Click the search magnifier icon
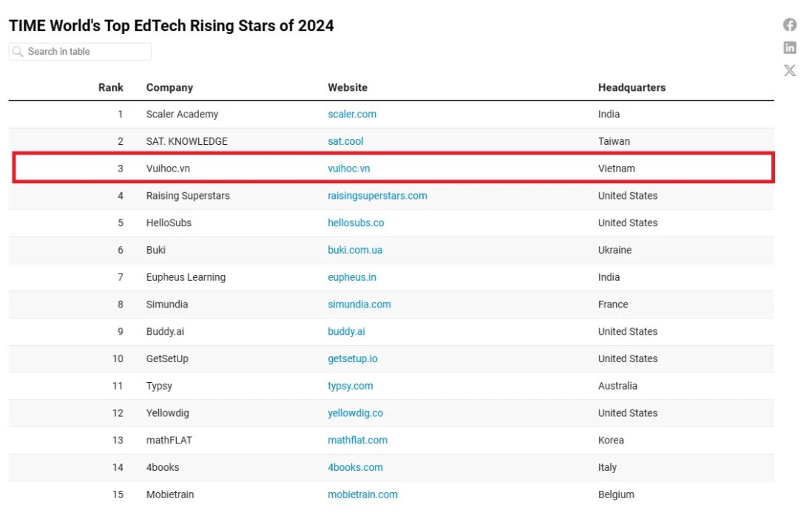The height and width of the screenshot is (527, 812). pyautogui.click(x=18, y=52)
